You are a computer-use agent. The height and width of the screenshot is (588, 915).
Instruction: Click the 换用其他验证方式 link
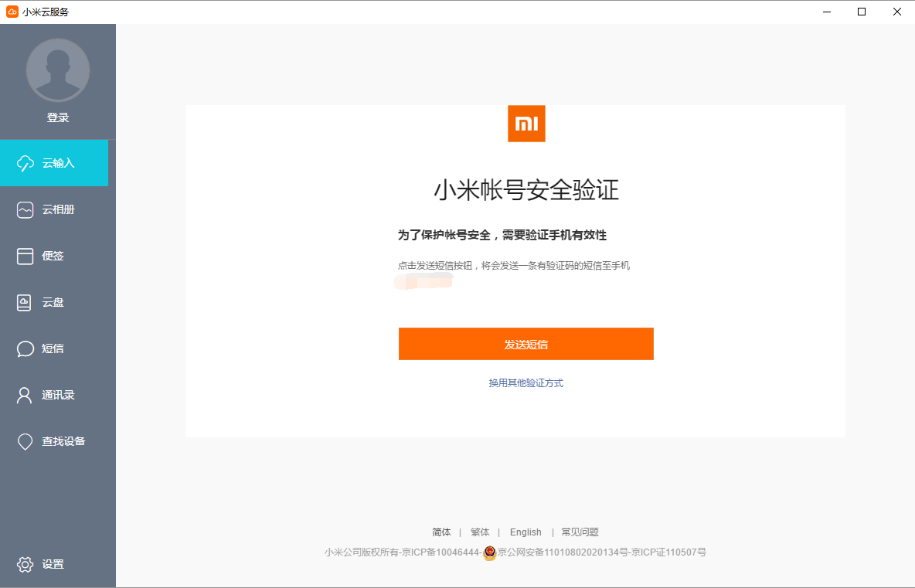pyautogui.click(x=526, y=383)
